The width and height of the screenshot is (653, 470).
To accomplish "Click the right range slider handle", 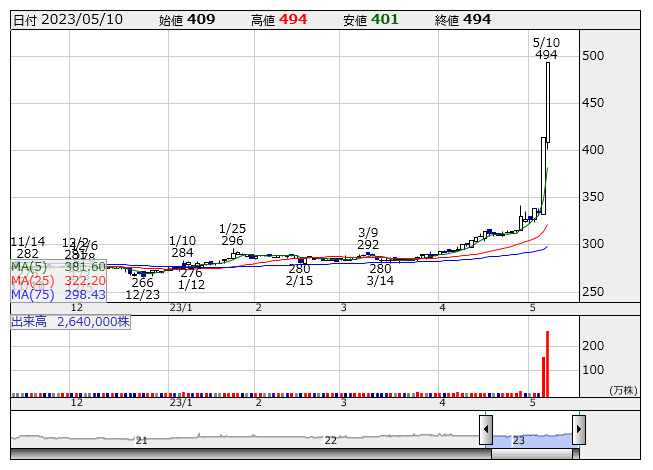I will tap(578, 430).
